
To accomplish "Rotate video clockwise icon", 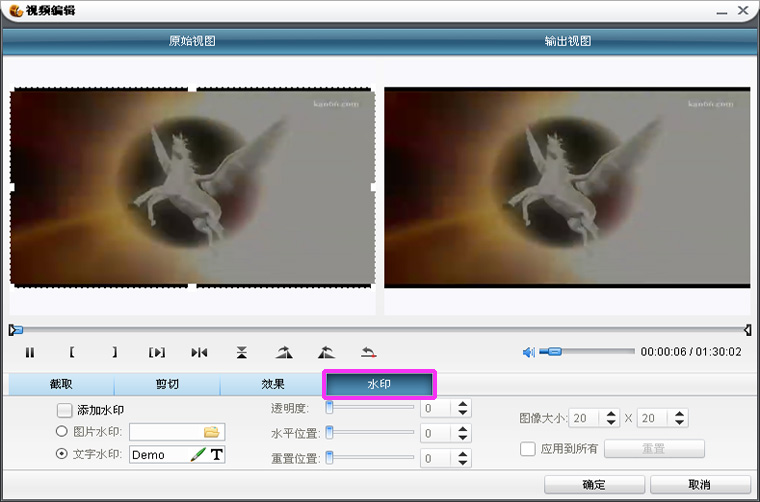I will click(x=284, y=352).
